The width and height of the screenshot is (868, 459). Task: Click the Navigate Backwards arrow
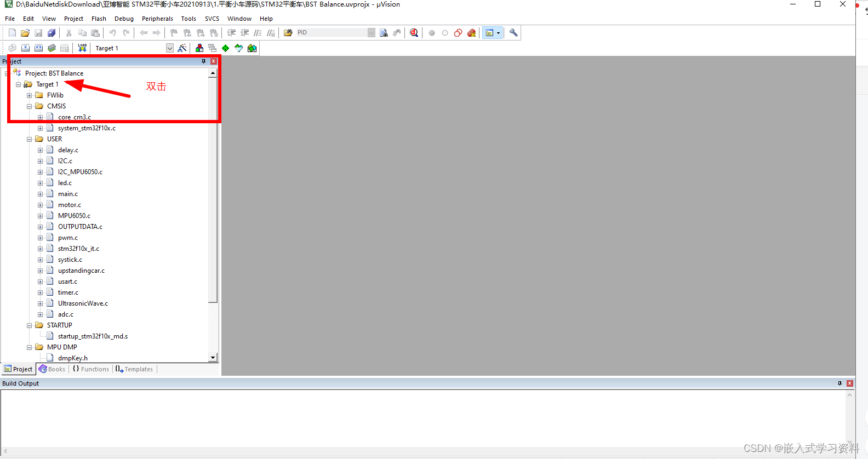point(144,33)
